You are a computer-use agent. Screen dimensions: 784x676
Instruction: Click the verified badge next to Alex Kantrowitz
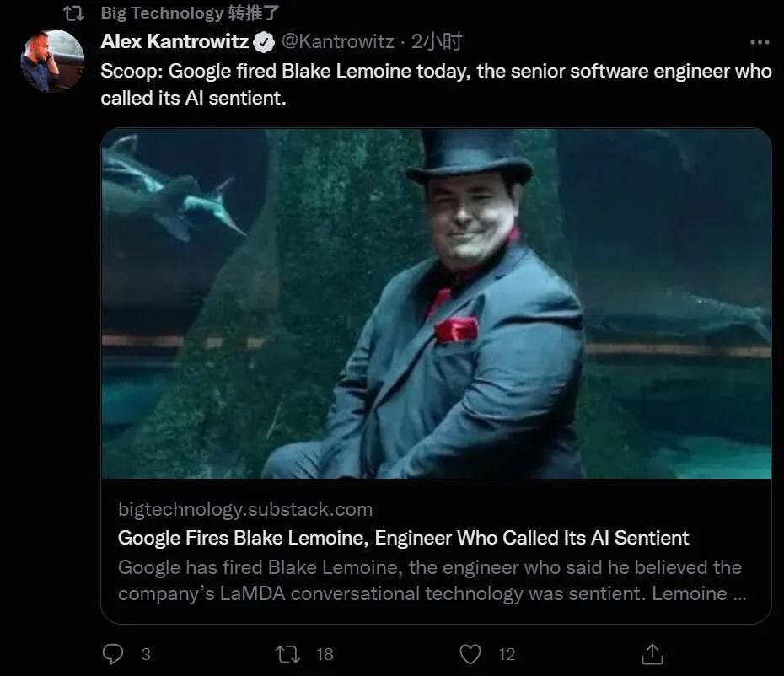tap(264, 41)
